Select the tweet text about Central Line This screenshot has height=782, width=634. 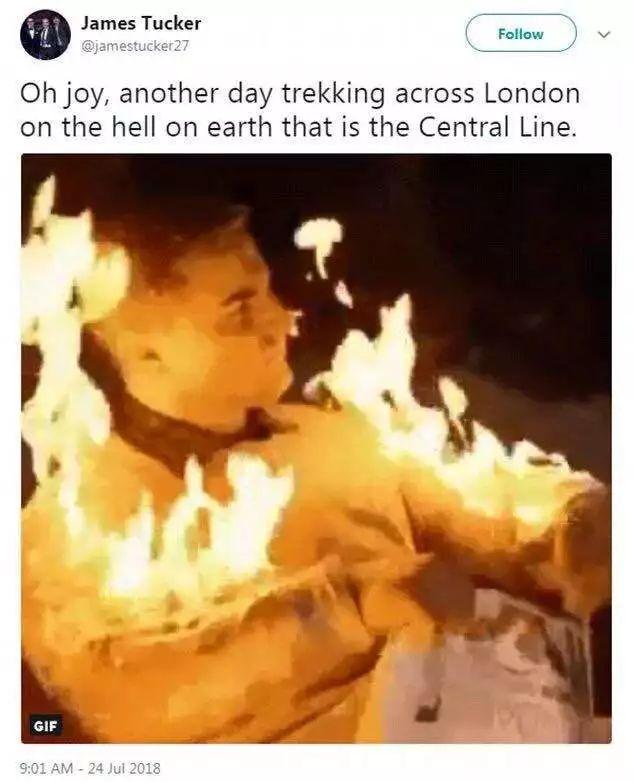pos(299,111)
